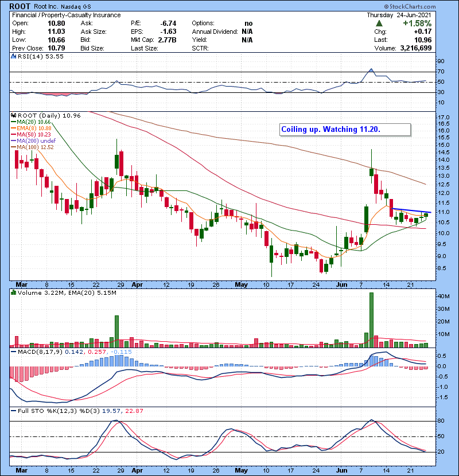This screenshot has width=459, height=476.
Task: Select the Prev Close value 10.79
Action: pos(56,48)
